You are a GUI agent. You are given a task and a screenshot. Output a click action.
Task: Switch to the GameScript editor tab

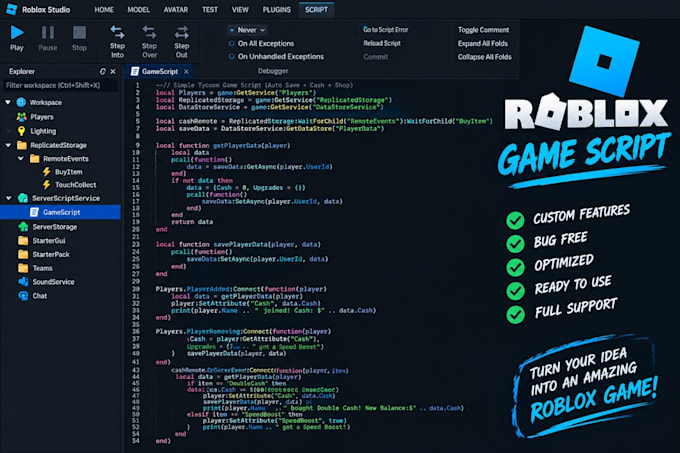coord(160,72)
